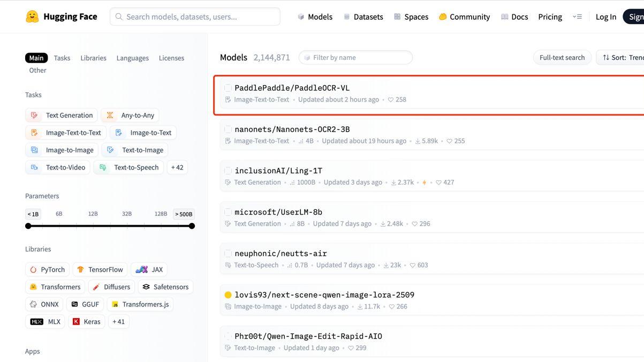Viewport: 644px width, 362px height.
Task: Click the search magnifier icon
Action: pyautogui.click(x=119, y=17)
